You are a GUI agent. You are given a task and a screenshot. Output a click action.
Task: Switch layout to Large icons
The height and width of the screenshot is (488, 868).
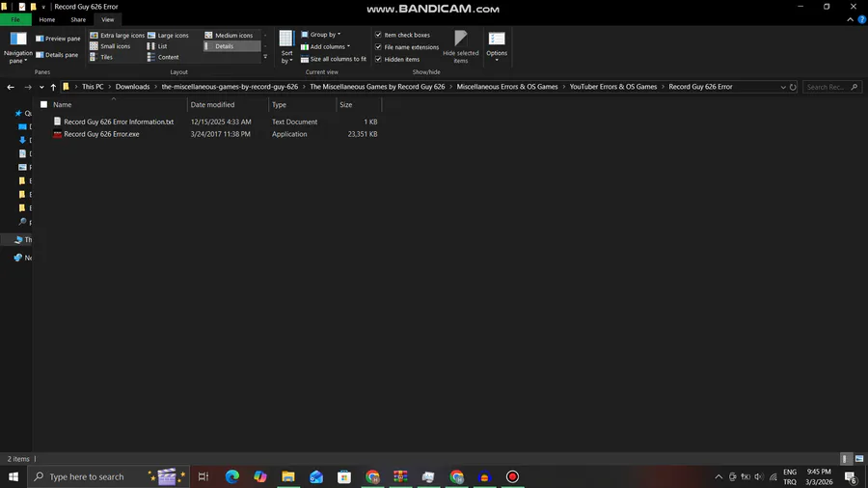[x=168, y=36]
